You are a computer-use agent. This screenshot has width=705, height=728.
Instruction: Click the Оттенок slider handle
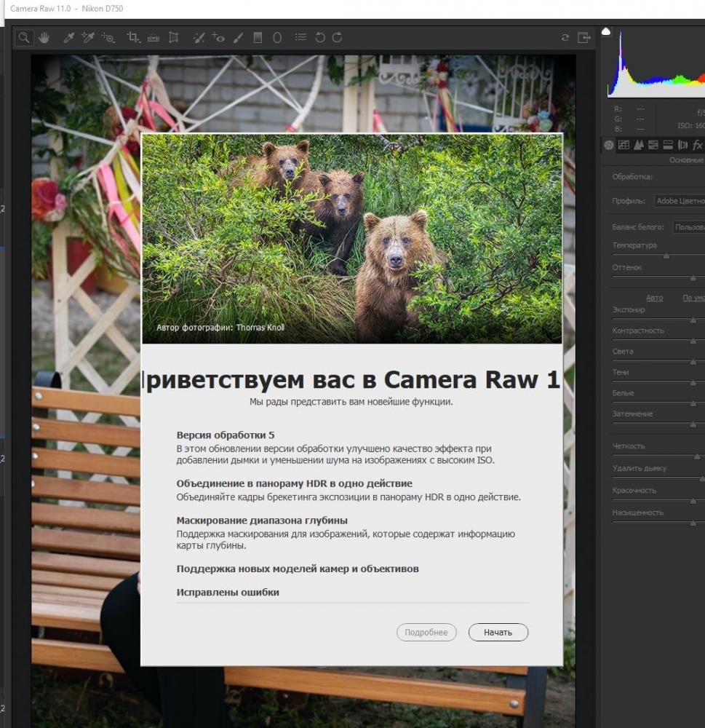(x=693, y=277)
